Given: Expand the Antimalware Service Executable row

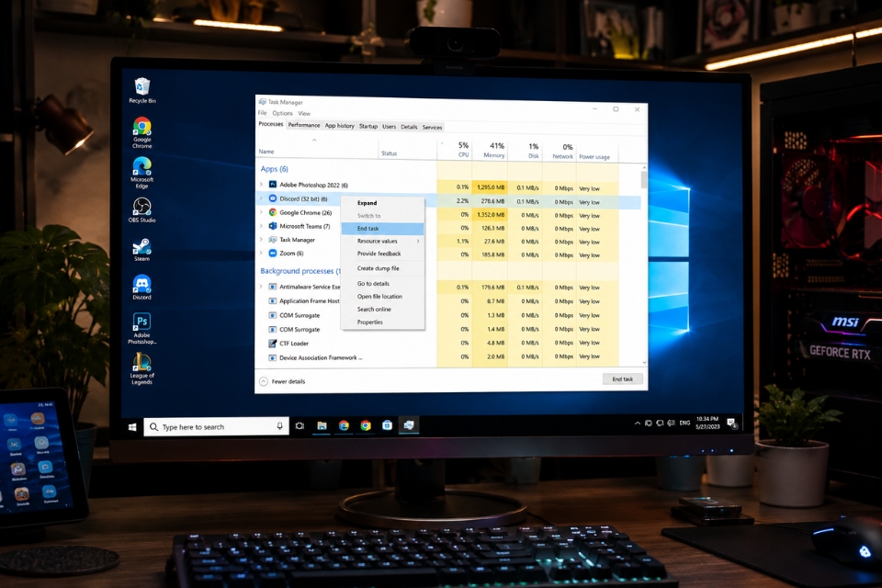Looking at the screenshot, I should (261, 287).
